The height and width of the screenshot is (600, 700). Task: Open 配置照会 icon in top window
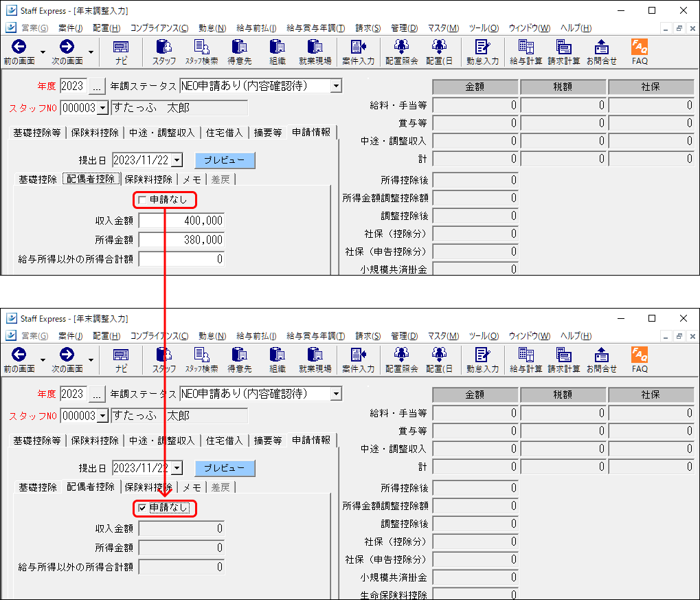401,52
